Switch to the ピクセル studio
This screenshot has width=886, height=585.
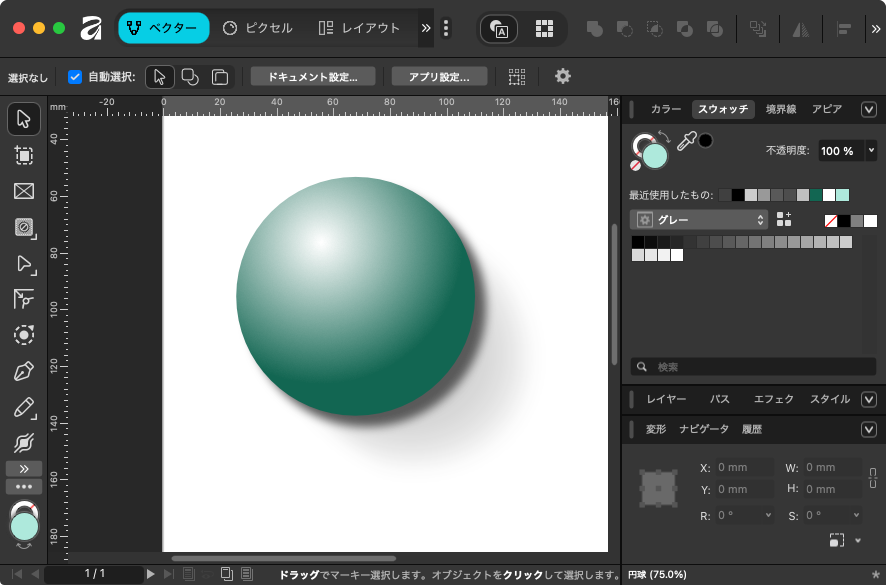258,28
